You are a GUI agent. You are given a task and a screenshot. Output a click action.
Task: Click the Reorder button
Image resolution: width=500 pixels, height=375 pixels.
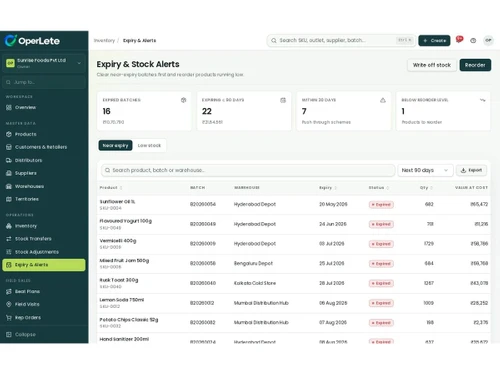coord(475,65)
